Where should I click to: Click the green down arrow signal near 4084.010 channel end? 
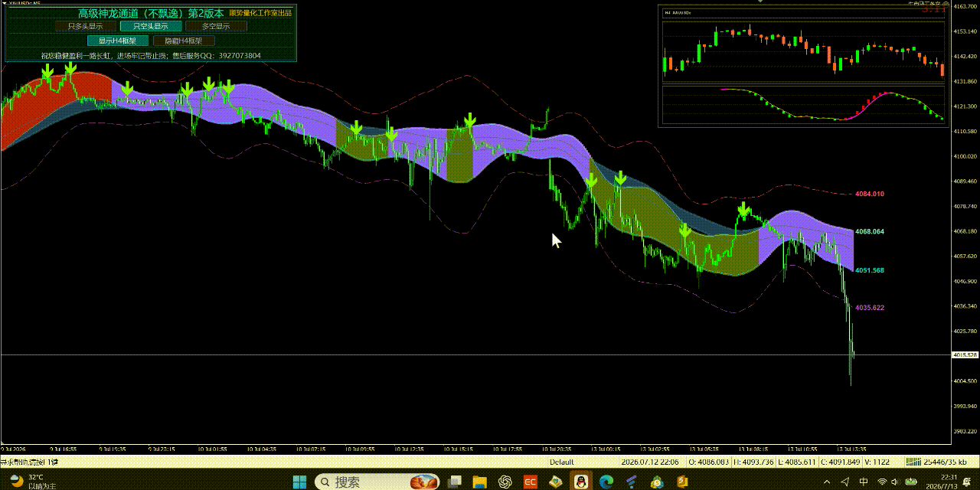pyautogui.click(x=743, y=209)
